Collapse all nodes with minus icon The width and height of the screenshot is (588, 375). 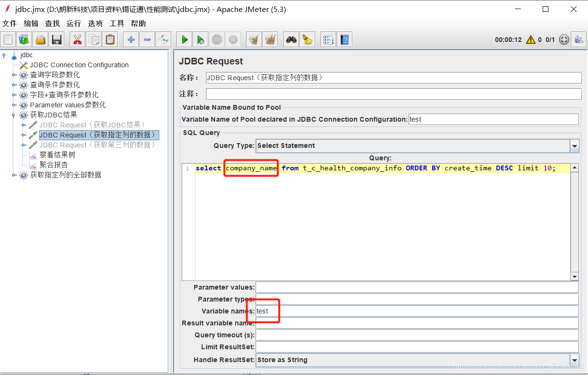tap(147, 40)
